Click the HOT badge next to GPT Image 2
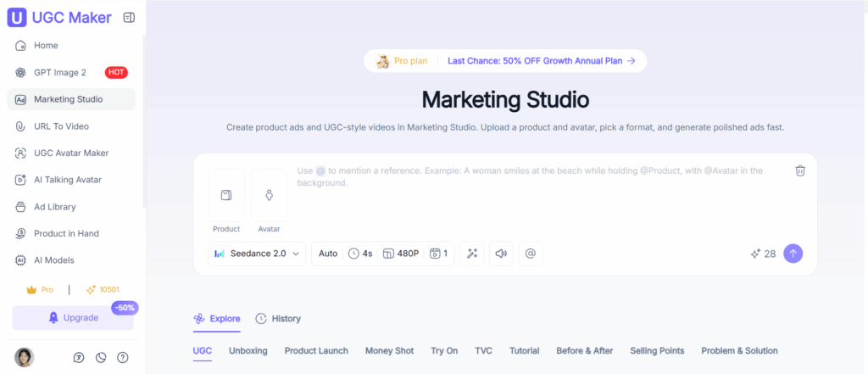The width and height of the screenshot is (868, 374). point(116,73)
